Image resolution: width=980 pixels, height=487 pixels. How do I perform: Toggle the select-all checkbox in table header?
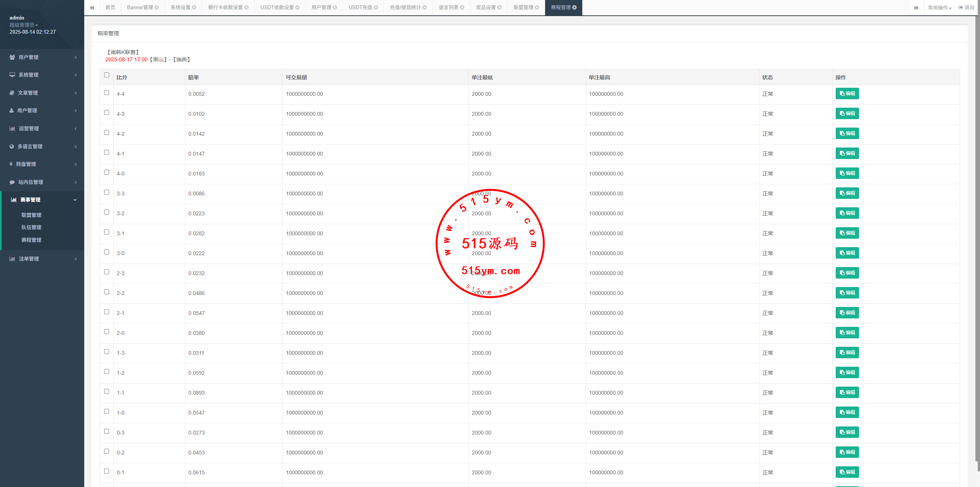point(106,75)
